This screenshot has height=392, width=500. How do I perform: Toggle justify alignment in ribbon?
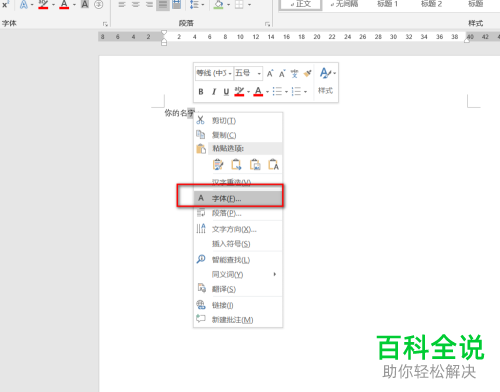click(x=163, y=5)
